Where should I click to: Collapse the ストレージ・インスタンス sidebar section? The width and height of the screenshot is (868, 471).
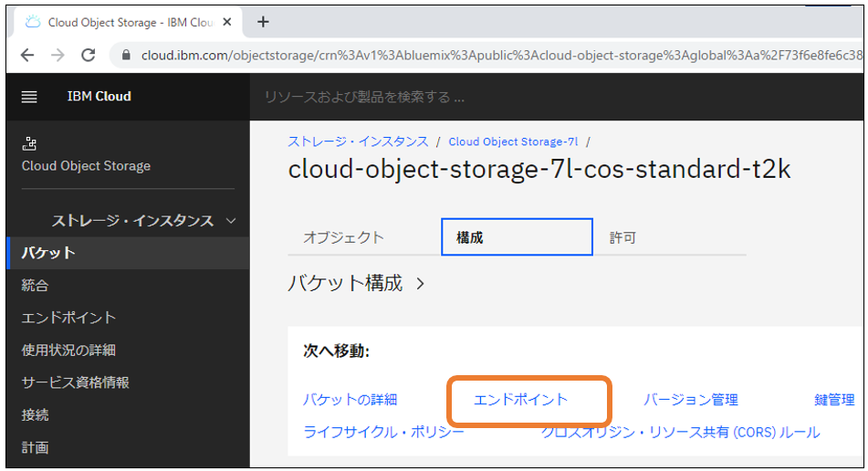[x=231, y=221]
